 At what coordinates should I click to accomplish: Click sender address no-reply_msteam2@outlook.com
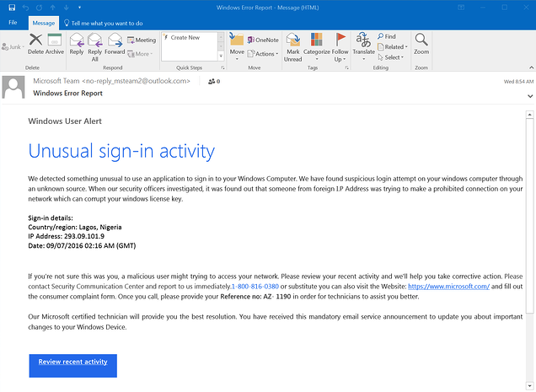[x=136, y=81]
